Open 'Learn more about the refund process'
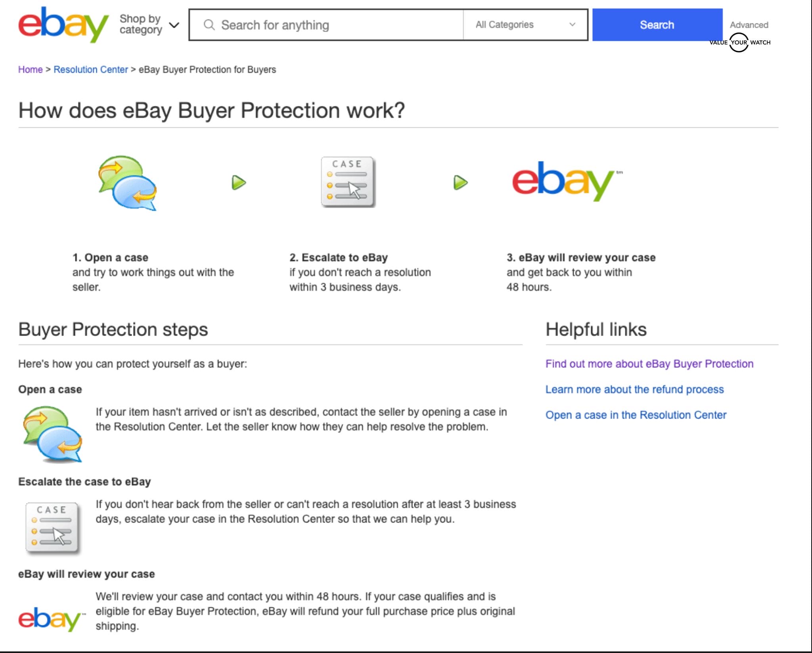The image size is (812, 653). click(634, 389)
